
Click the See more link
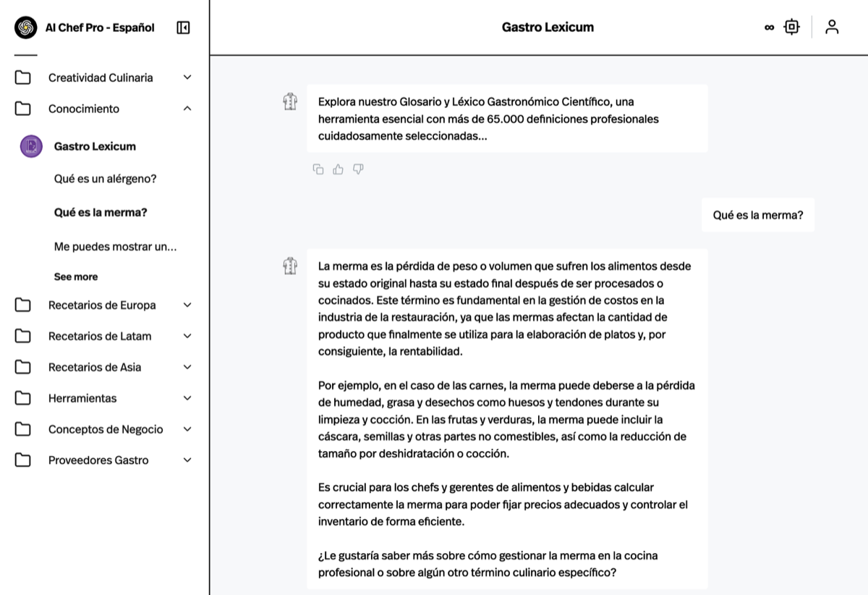[76, 277]
